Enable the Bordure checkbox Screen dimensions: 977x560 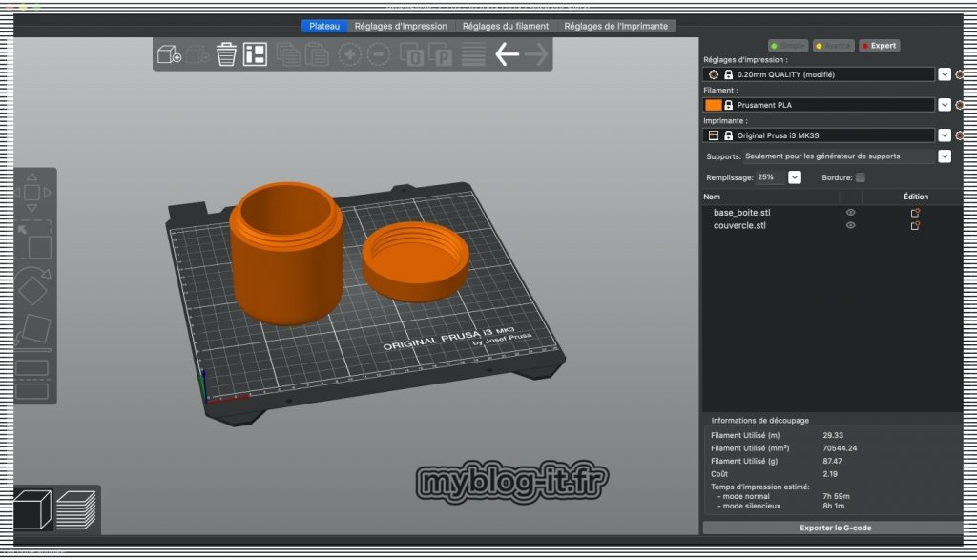click(861, 177)
